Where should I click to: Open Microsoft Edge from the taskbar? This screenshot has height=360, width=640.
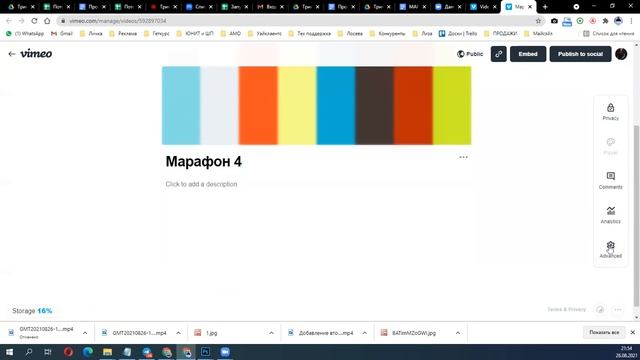(x=88, y=352)
